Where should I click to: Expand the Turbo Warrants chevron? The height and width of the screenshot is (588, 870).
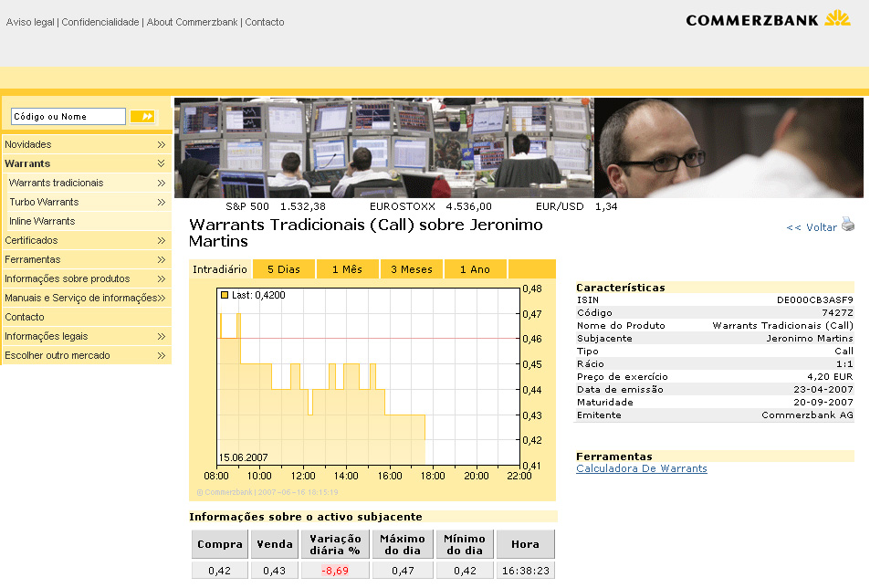[161, 203]
